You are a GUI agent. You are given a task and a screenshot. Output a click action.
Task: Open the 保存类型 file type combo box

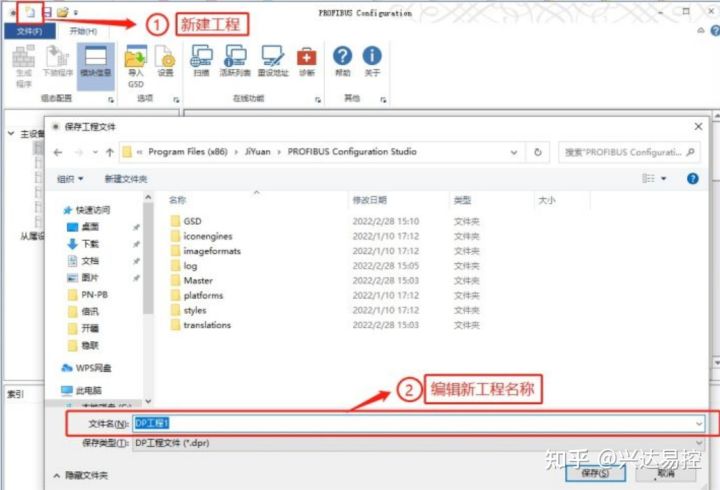pos(418,443)
